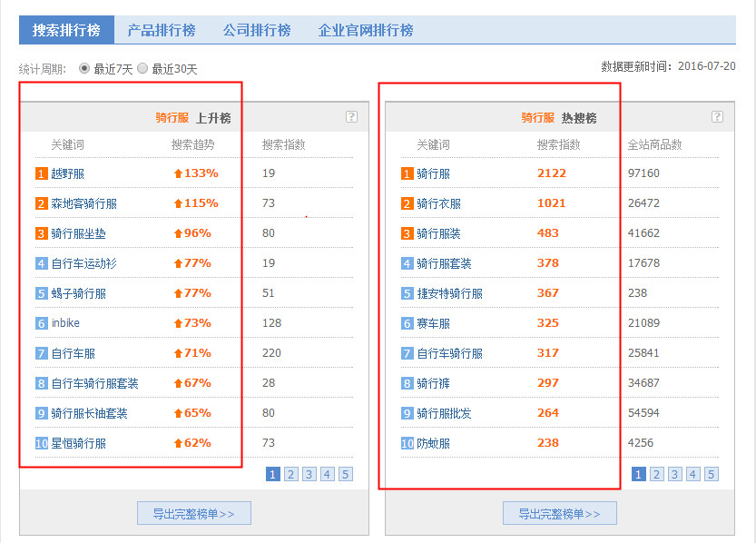This screenshot has width=756, height=543.
Task: Click search index 220 for 自行车服
Action: (x=271, y=353)
